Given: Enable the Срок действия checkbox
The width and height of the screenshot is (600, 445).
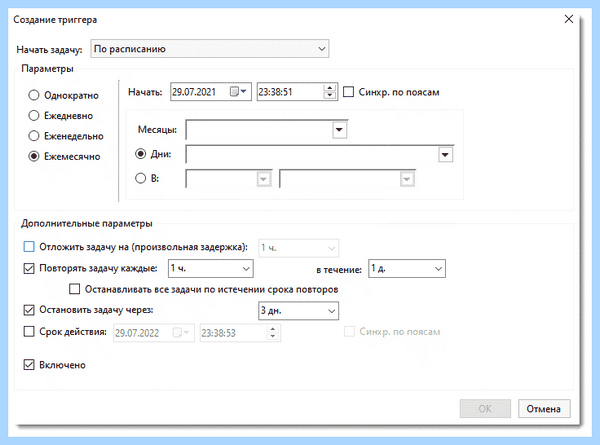Looking at the screenshot, I should coord(29,331).
